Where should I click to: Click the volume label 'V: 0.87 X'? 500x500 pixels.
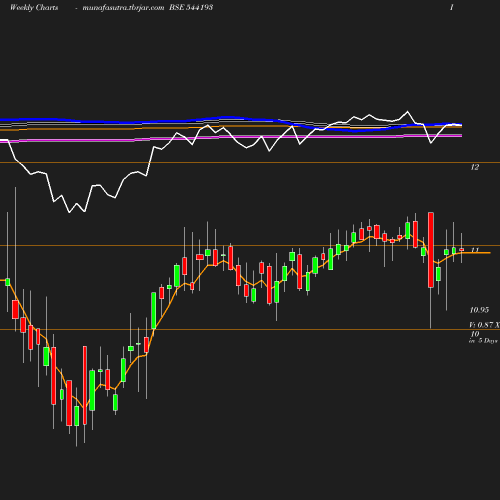point(484,325)
